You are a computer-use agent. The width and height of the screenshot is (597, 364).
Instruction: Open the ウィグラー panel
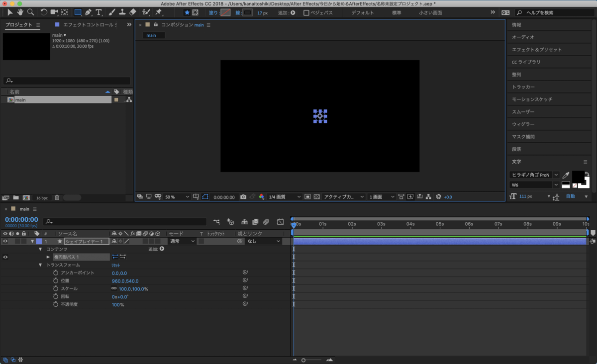(523, 124)
